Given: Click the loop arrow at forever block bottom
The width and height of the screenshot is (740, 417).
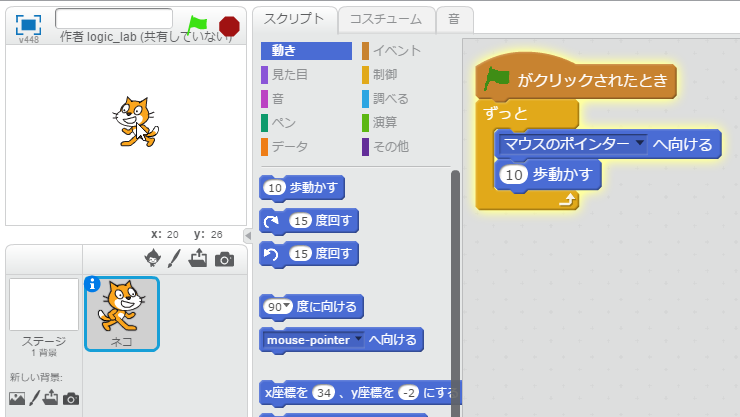Looking at the screenshot, I should (x=567, y=200).
